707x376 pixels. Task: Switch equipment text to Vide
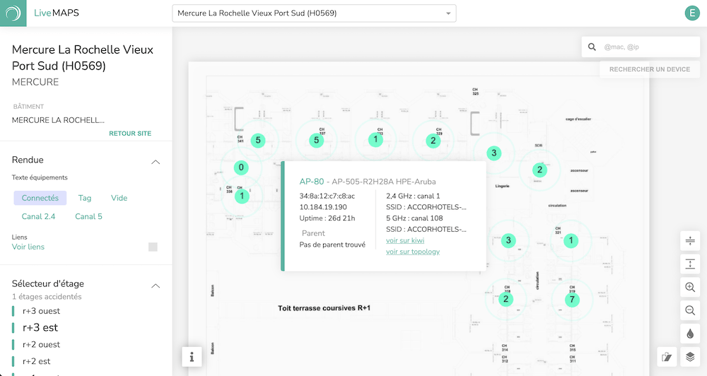tap(119, 198)
